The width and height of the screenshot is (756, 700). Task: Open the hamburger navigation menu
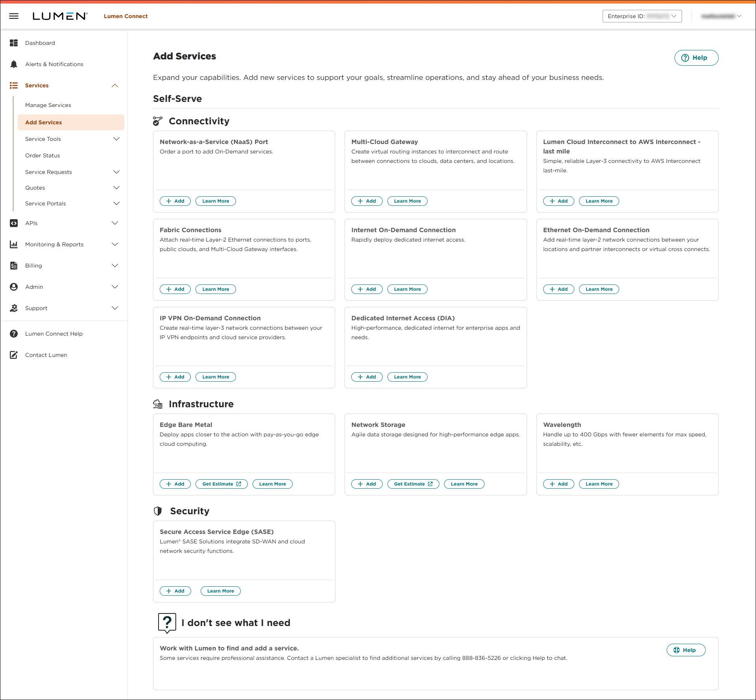point(14,16)
